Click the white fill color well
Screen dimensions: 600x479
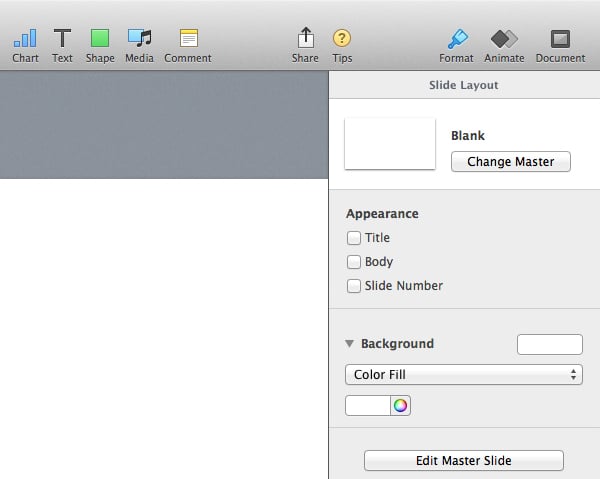(x=367, y=405)
